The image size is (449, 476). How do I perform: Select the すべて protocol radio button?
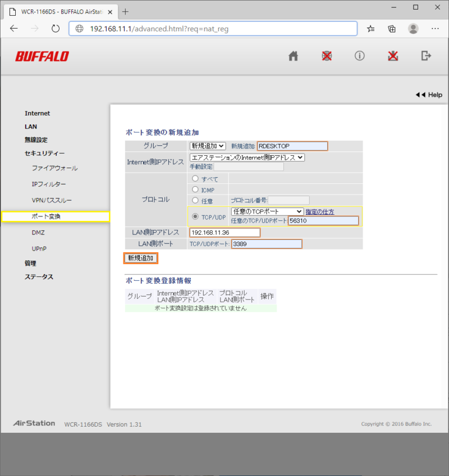click(195, 178)
